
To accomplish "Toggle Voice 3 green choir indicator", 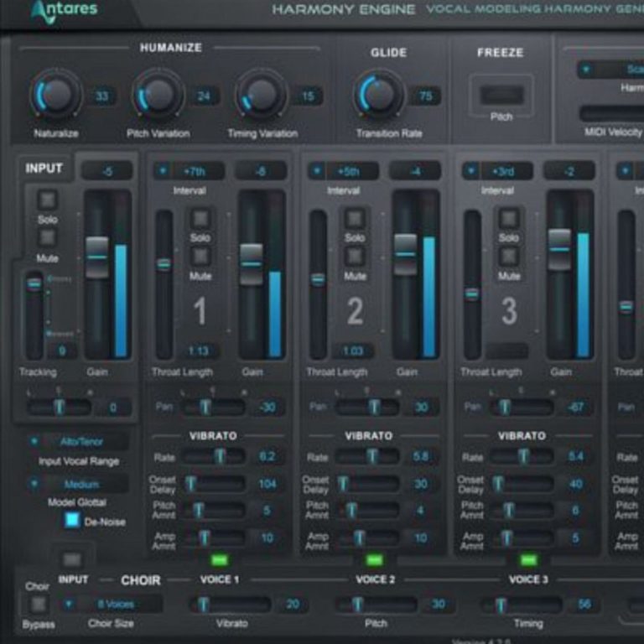I will pos(528,559).
